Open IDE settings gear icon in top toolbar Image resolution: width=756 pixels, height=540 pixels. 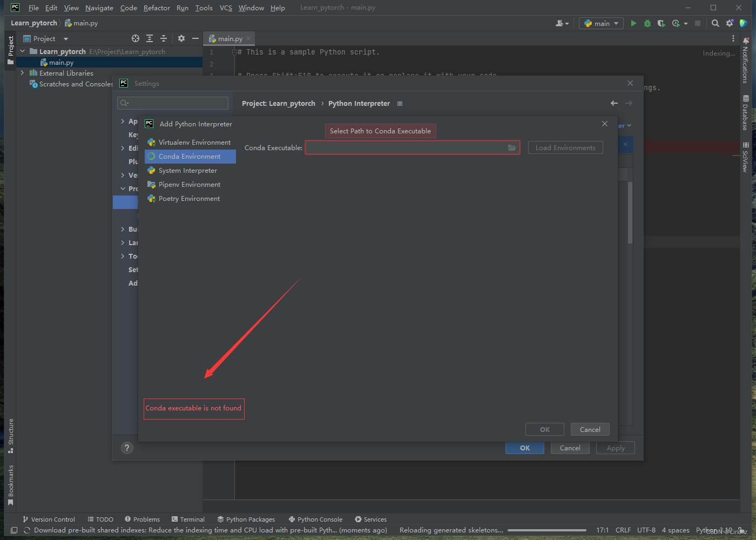pyautogui.click(x=730, y=23)
